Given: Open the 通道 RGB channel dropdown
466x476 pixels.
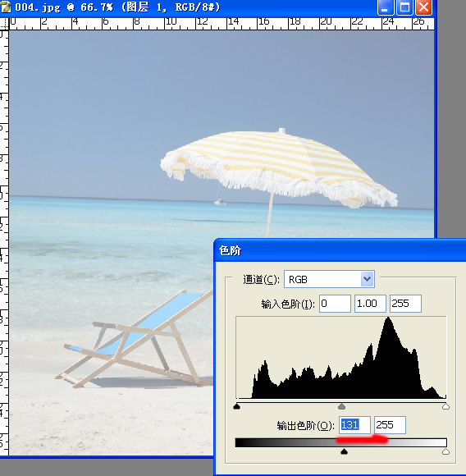Looking at the screenshot, I should click(x=329, y=279).
